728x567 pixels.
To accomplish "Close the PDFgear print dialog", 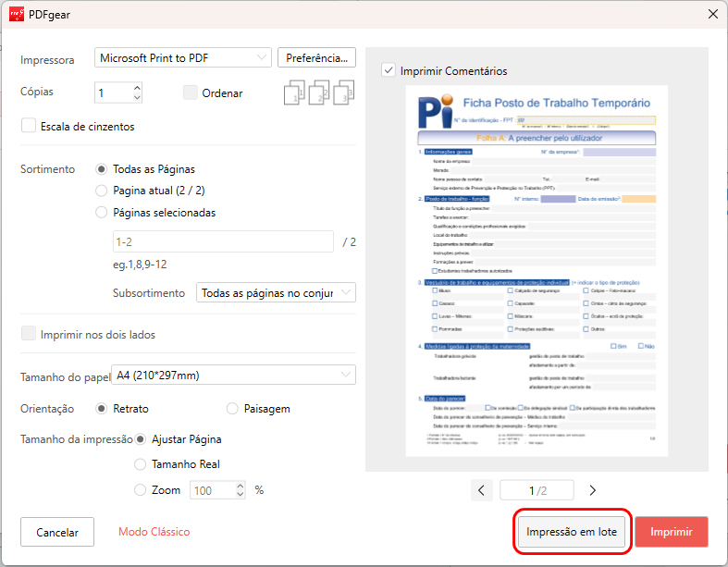I will [712, 14].
